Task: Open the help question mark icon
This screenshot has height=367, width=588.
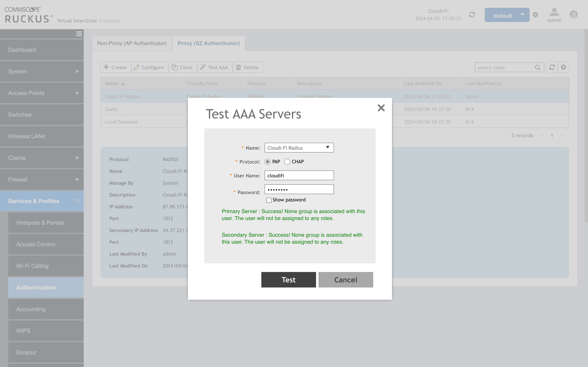Action: [574, 15]
